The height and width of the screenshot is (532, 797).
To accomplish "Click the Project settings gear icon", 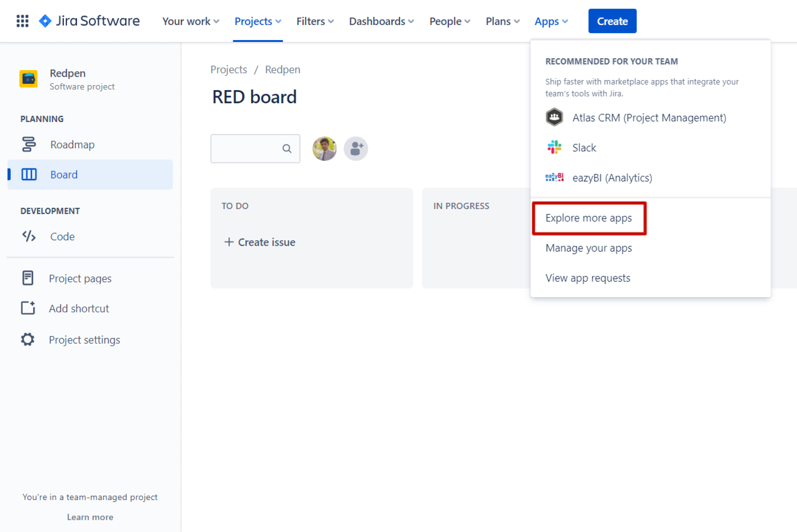I will (x=28, y=339).
